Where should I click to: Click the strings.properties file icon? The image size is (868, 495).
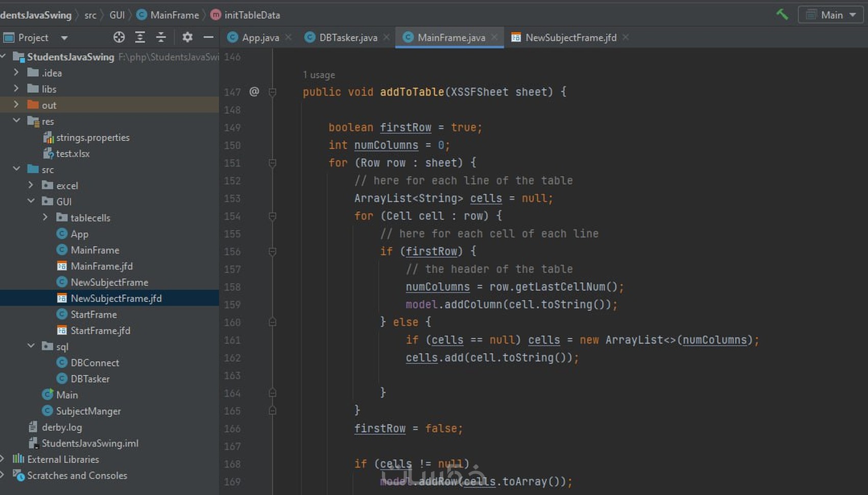[47, 137]
